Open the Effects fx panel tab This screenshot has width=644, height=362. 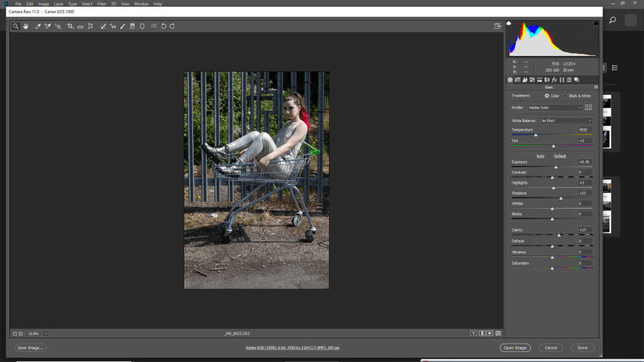(554, 80)
